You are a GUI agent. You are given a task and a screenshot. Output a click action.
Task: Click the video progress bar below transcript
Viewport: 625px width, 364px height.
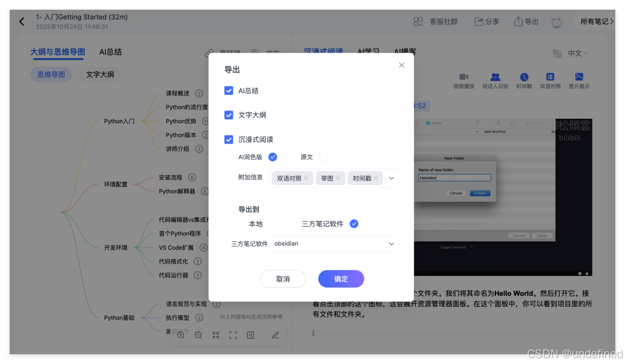pos(452,333)
